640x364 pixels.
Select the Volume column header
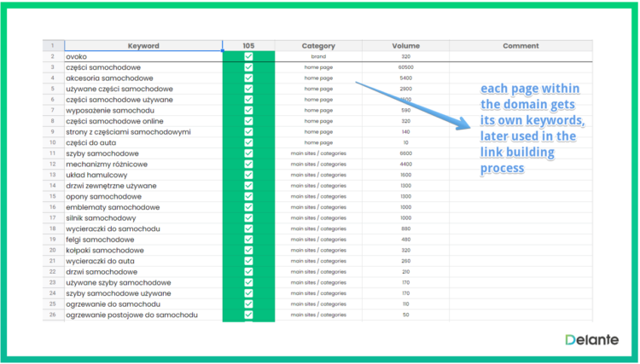pyautogui.click(x=405, y=46)
